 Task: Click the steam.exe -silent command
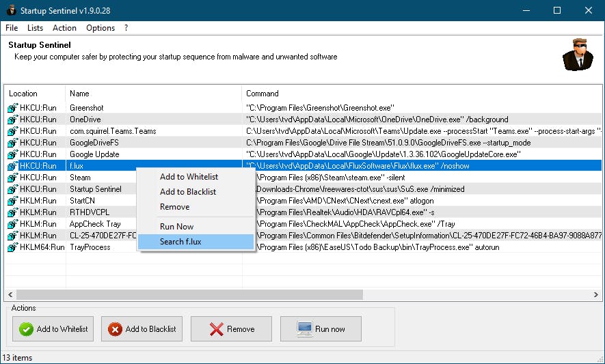[x=331, y=178]
